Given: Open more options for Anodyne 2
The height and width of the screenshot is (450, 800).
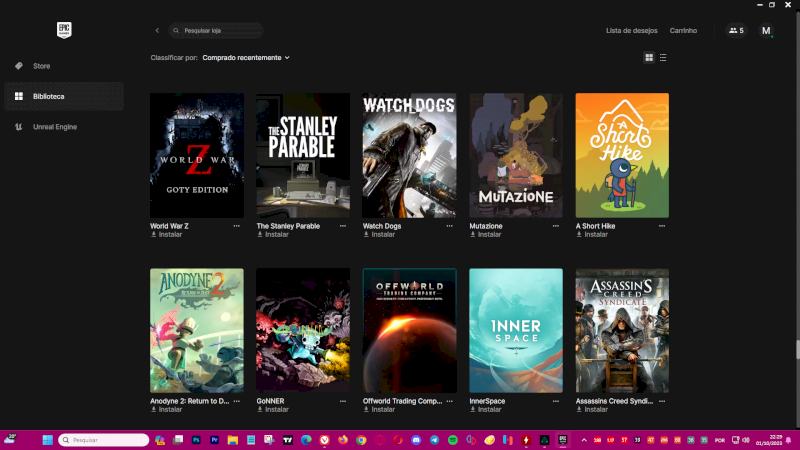Looking at the screenshot, I should point(237,402).
